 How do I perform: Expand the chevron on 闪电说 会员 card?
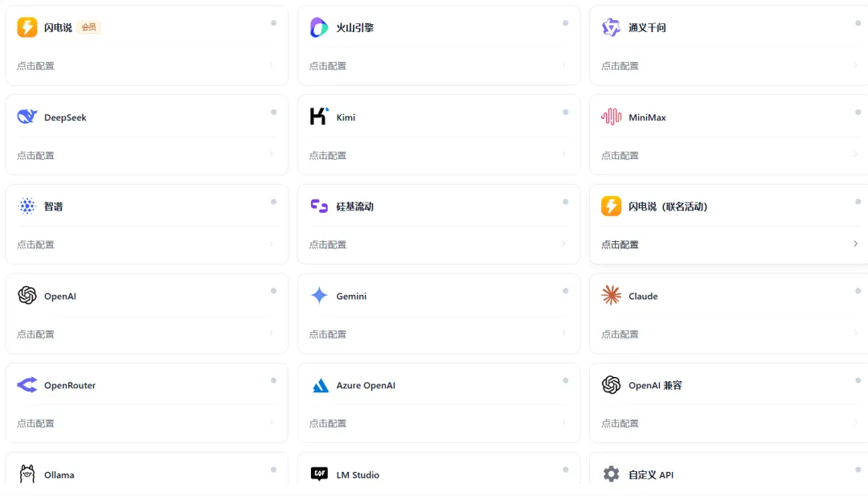[272, 65]
